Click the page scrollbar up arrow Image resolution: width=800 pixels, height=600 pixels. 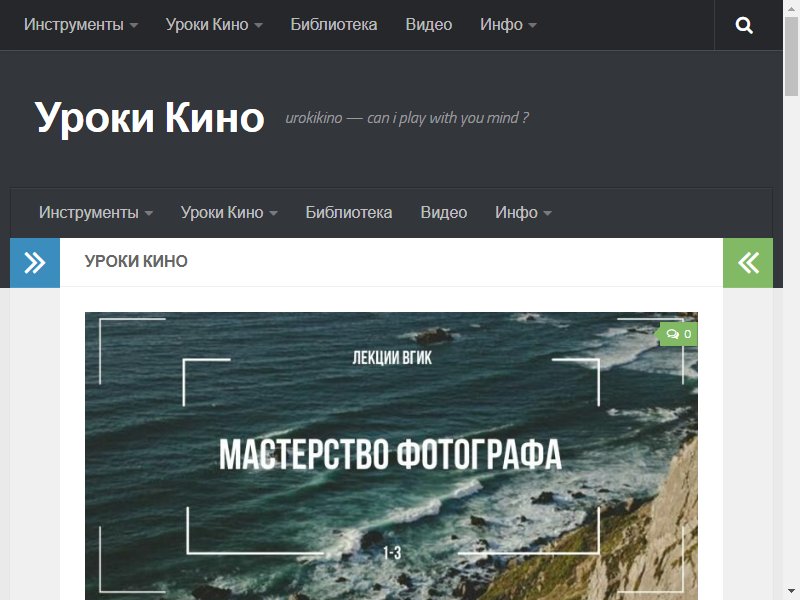point(791,8)
